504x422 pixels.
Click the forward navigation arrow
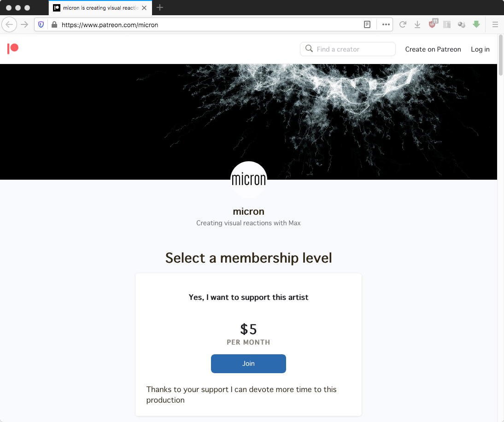24,24
